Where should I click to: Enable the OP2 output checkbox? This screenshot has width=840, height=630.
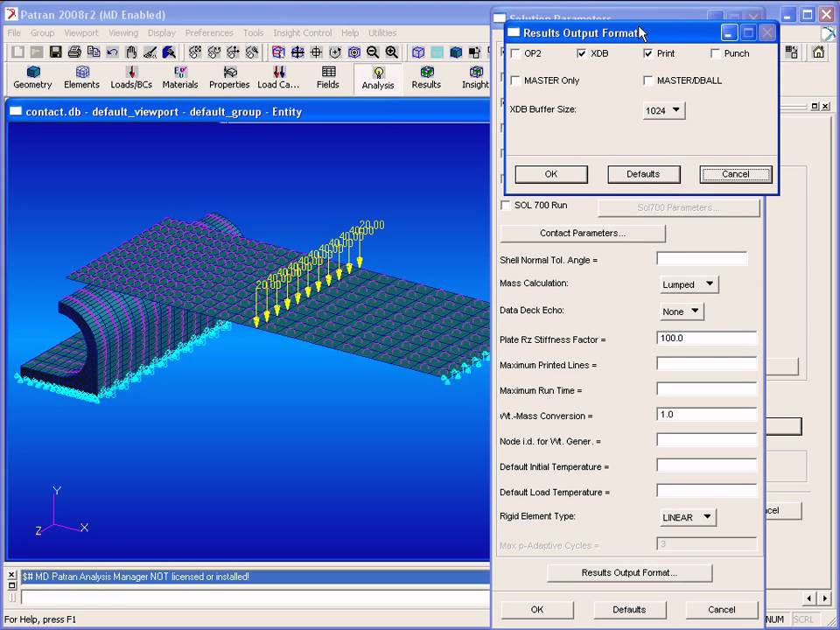coord(515,53)
